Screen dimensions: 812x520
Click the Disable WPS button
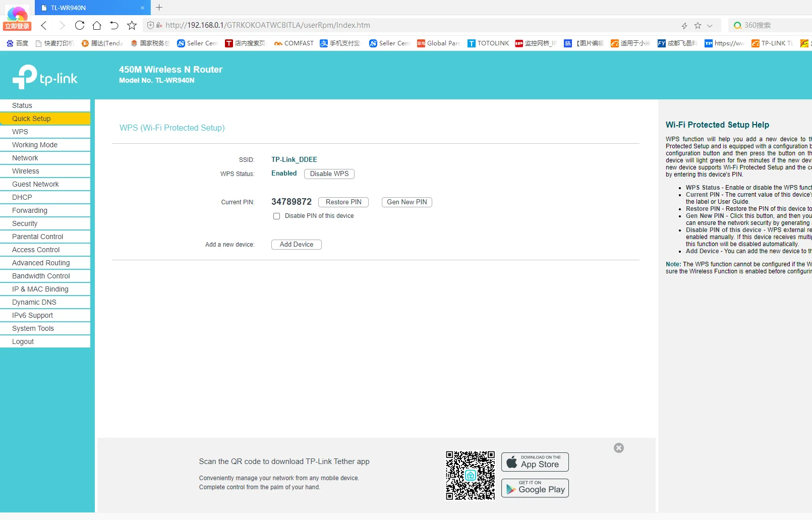(x=329, y=174)
